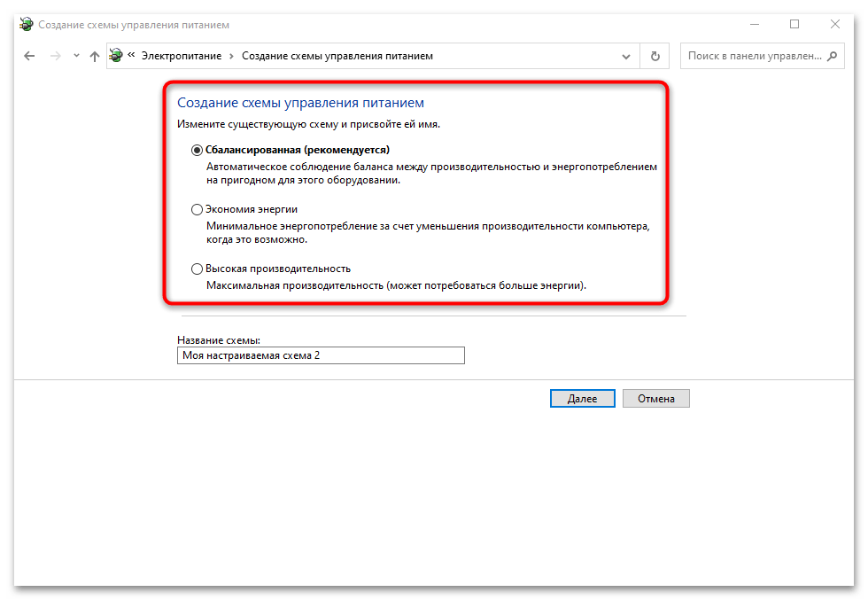This screenshot has width=868, height=600.
Task: Click the Далее button
Action: pos(583,398)
